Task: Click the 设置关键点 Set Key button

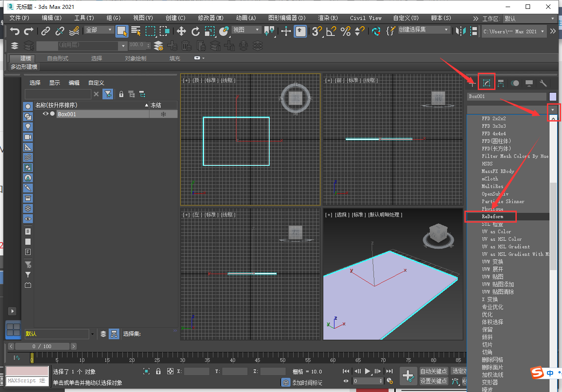Action: coord(434,381)
